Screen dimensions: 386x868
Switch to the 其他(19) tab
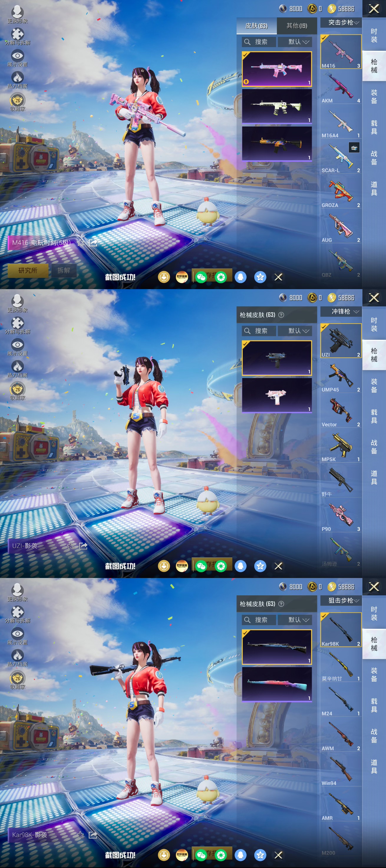297,26
